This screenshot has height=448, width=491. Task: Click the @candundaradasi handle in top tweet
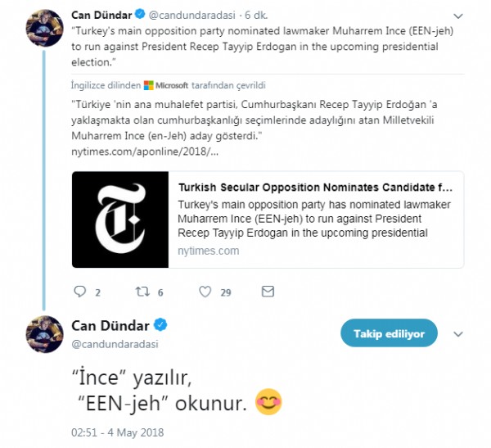point(193,14)
